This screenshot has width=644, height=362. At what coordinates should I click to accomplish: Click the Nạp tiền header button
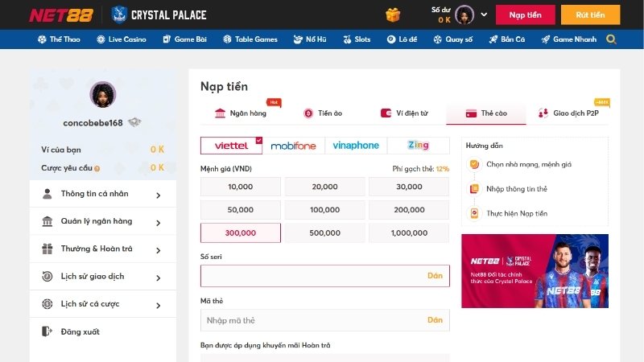pos(526,14)
